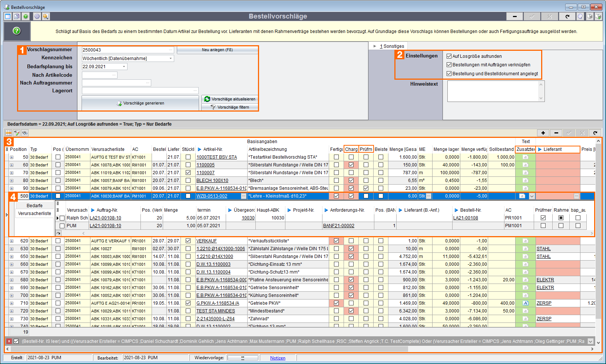Viewport: 606px width, 364px height.
Task: Expand row 50 in the table
Action: pos(11,157)
